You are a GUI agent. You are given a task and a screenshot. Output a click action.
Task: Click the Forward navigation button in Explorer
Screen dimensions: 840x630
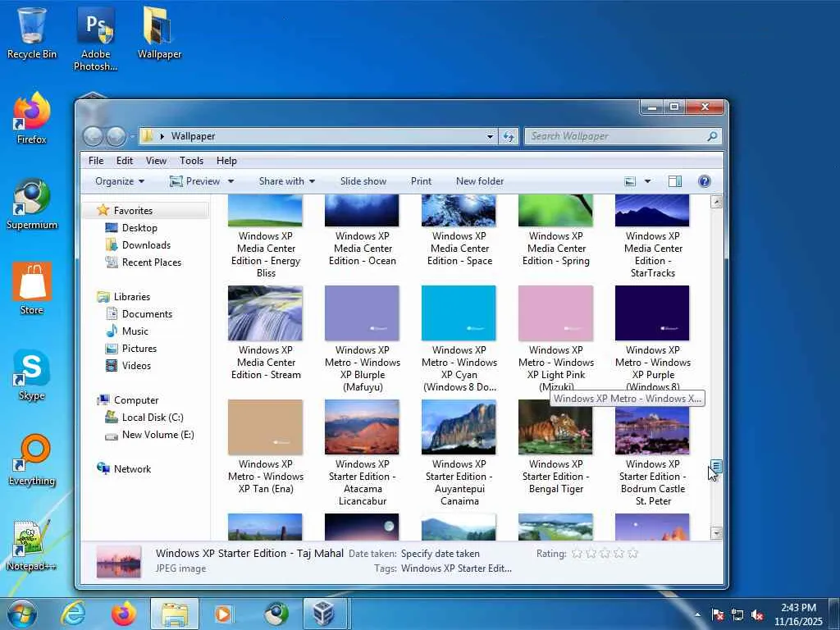pyautogui.click(x=115, y=137)
